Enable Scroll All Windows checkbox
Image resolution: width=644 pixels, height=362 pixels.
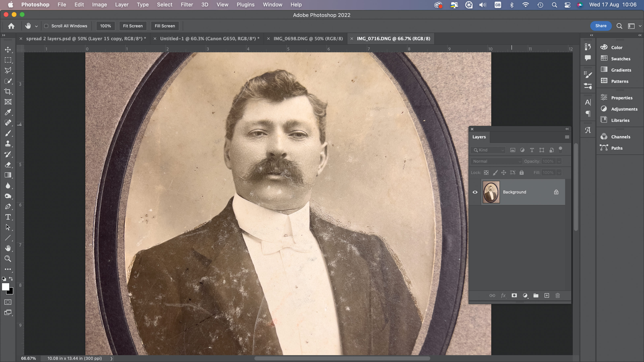[x=46, y=26]
